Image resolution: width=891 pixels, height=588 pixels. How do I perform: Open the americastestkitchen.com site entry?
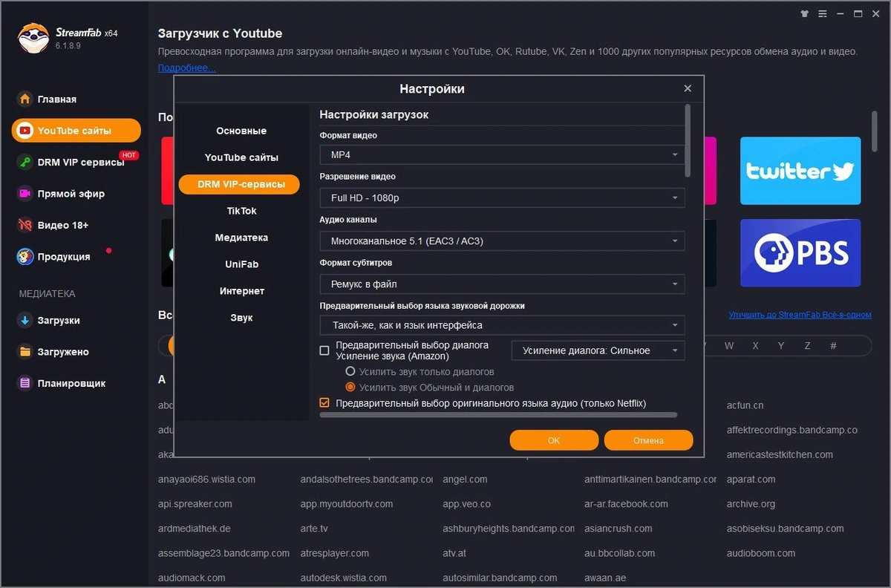(780, 454)
